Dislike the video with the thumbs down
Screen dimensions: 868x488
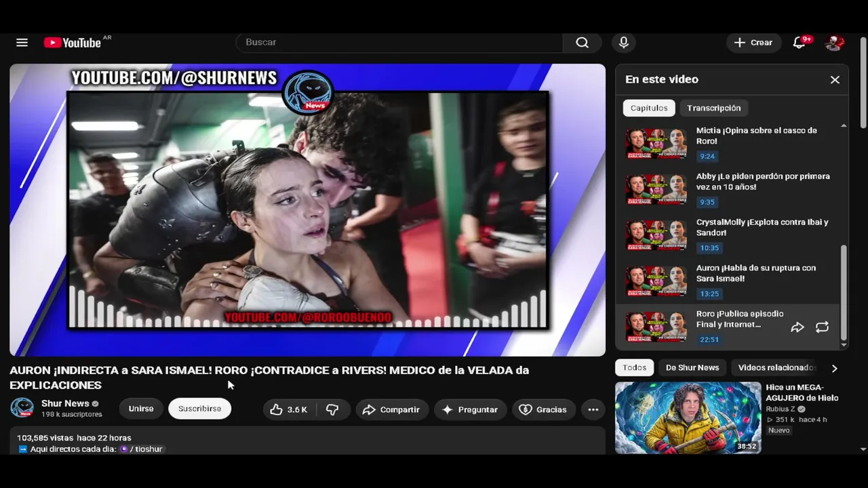pyautogui.click(x=332, y=409)
